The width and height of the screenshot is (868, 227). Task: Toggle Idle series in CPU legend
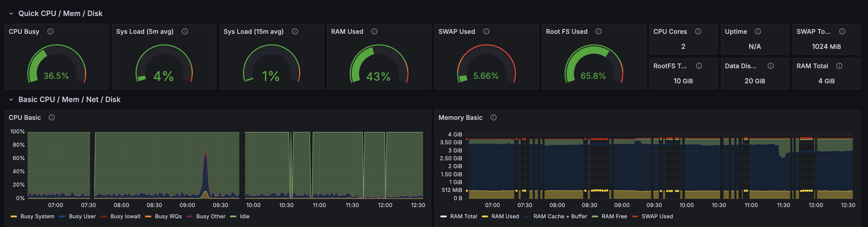point(245,216)
